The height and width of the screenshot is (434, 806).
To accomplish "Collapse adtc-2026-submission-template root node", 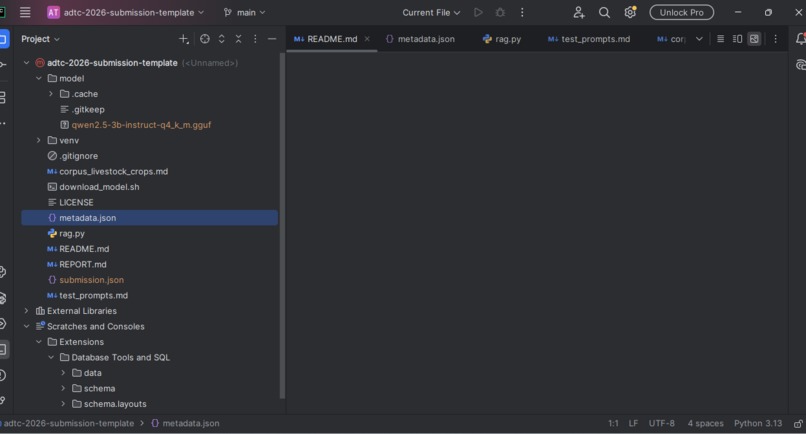I will 26,63.
